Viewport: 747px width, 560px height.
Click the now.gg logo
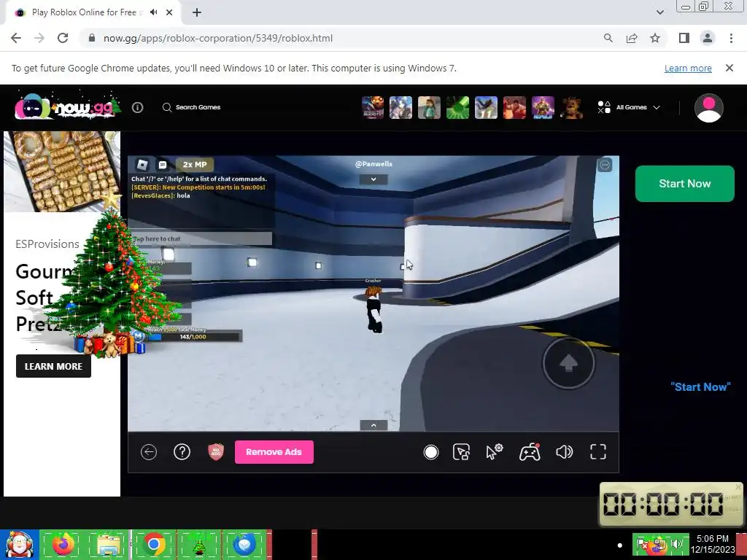[67, 106]
